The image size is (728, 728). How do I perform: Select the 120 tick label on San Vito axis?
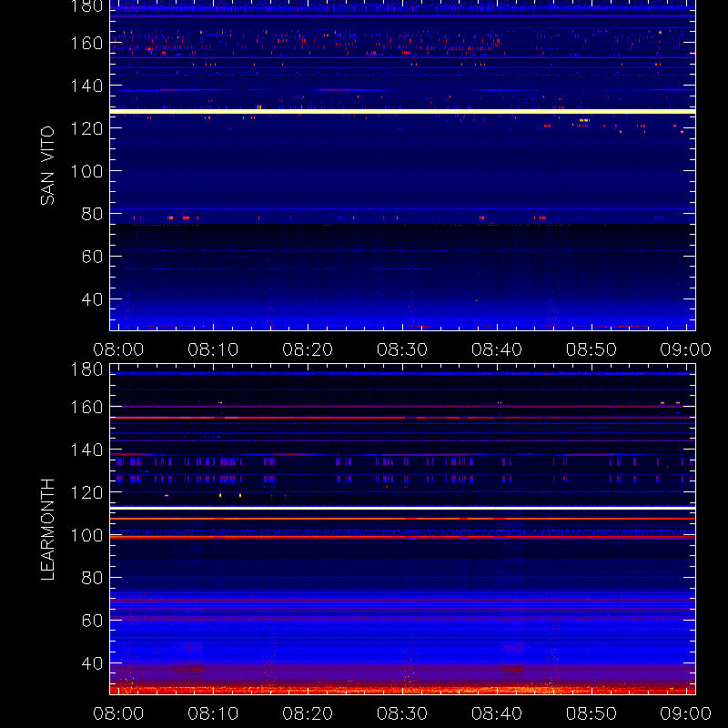86,128
